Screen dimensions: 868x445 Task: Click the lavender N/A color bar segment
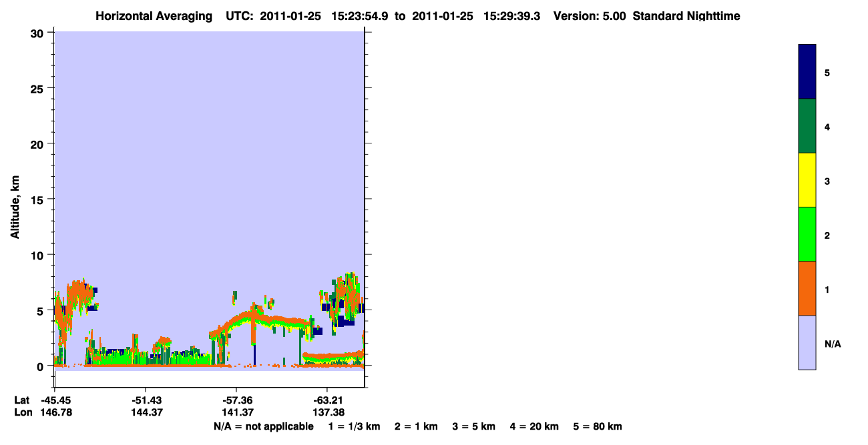click(807, 342)
